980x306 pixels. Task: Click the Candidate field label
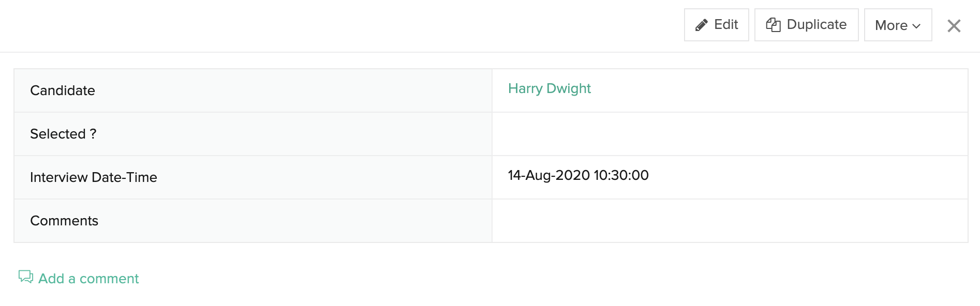point(63,90)
